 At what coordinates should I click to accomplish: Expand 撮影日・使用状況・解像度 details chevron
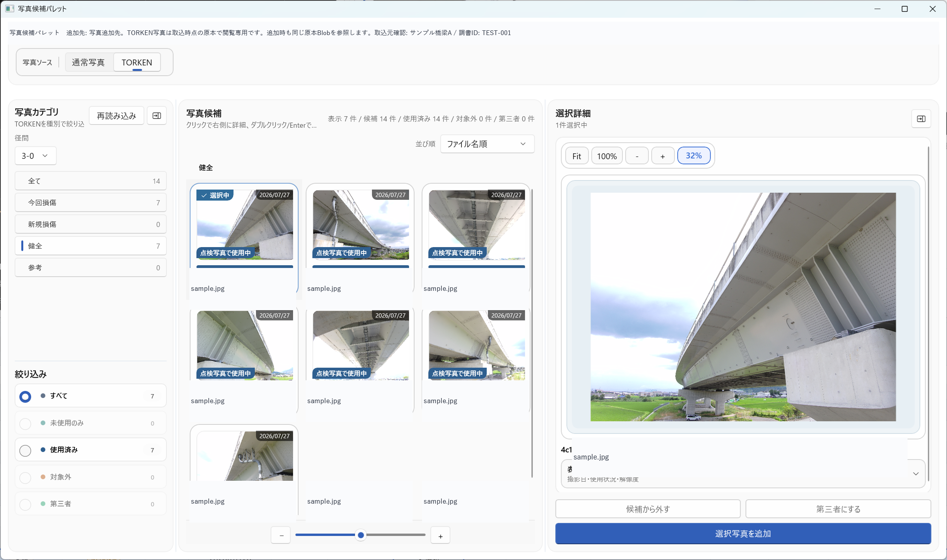916,474
